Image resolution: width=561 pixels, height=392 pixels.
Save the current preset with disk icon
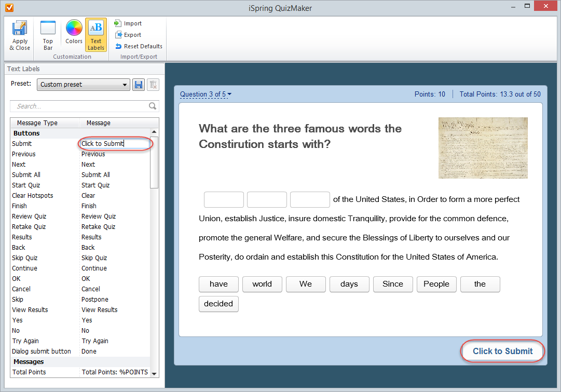coord(138,85)
